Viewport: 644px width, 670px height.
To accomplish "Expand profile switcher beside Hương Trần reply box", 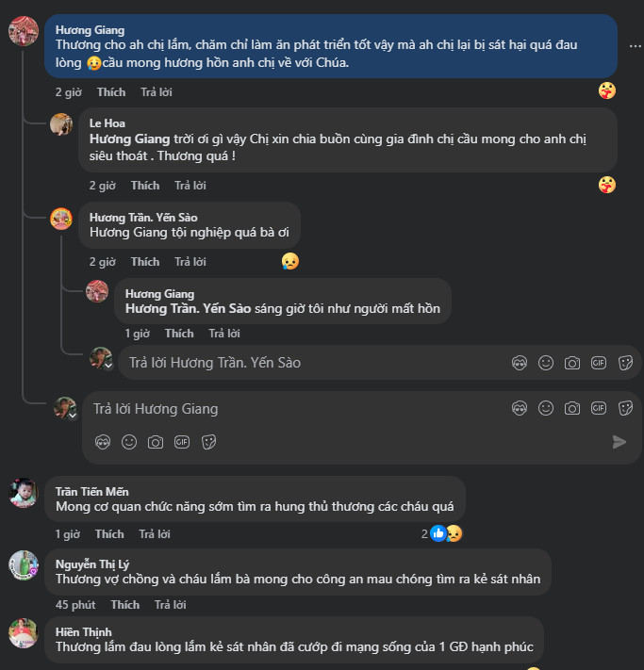I will tap(108, 365).
